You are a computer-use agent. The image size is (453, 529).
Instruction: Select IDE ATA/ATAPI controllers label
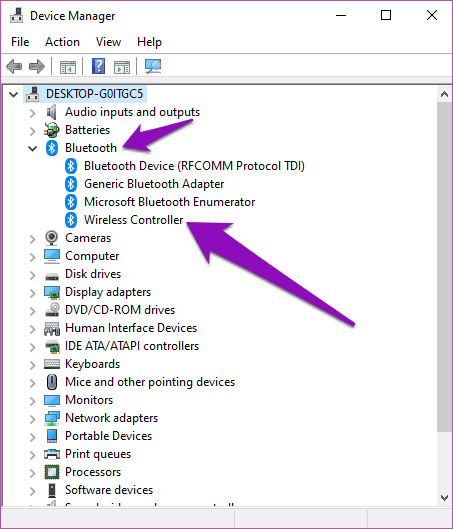132,346
